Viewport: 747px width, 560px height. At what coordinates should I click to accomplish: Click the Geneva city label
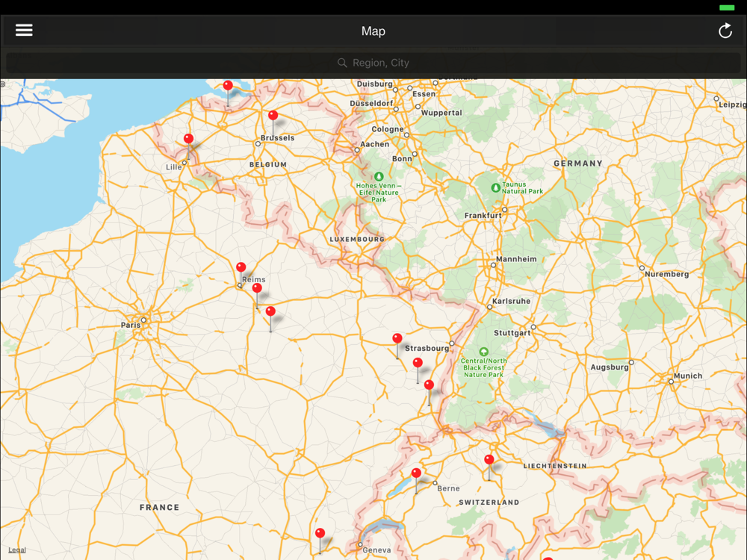pos(376,550)
